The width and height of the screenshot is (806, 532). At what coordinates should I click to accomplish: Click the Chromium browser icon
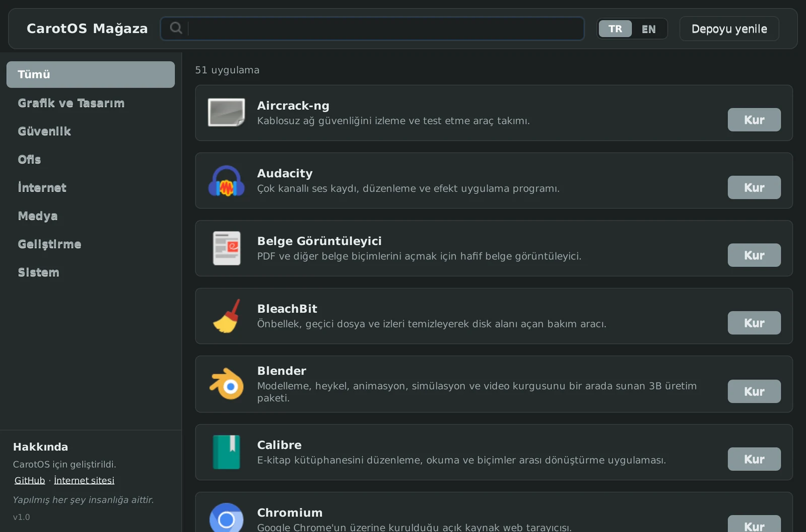click(x=226, y=518)
